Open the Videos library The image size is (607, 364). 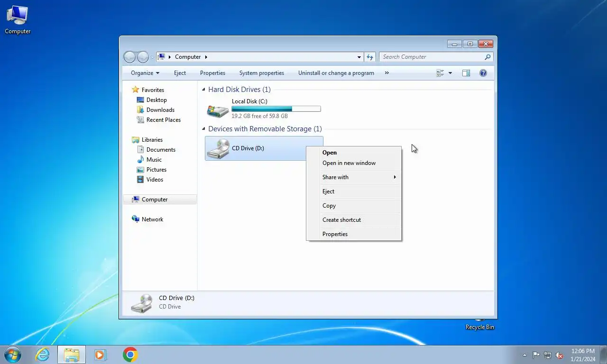point(155,180)
